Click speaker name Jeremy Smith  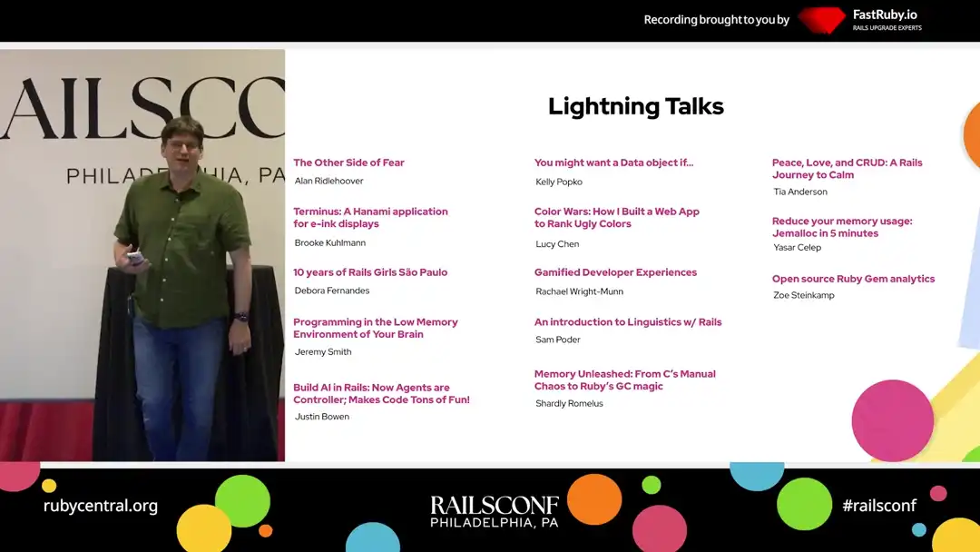[323, 352]
